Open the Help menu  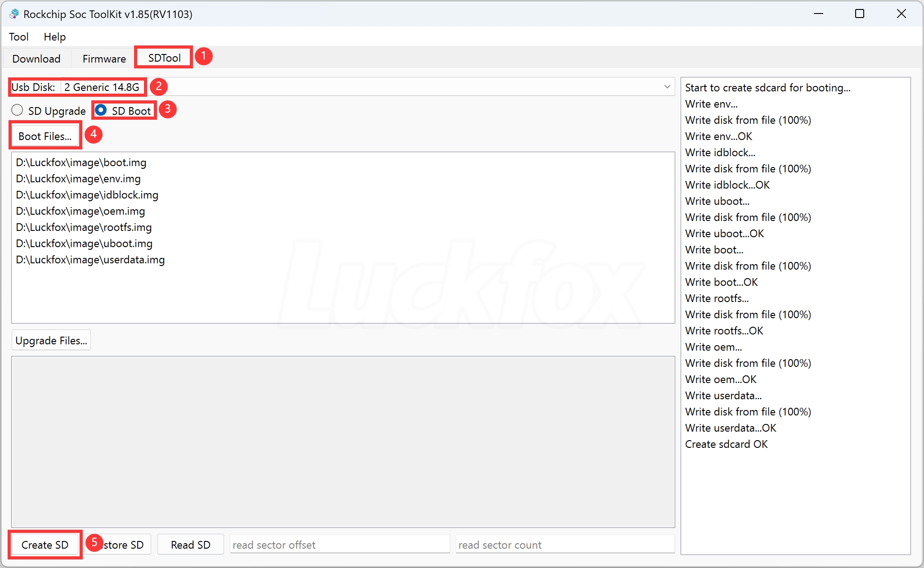(54, 37)
